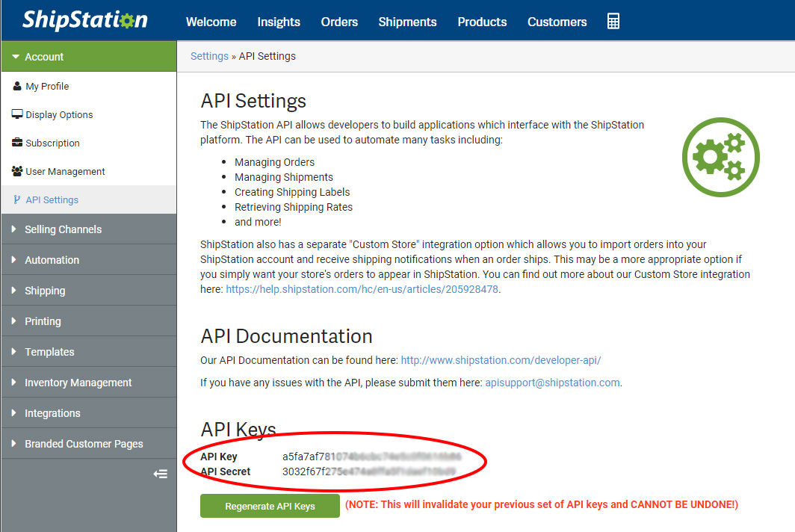
Task: Open the Orders tab
Action: click(x=339, y=22)
